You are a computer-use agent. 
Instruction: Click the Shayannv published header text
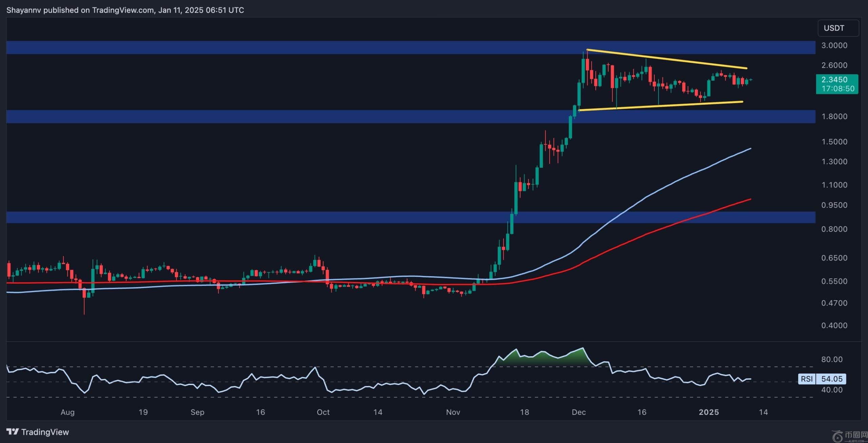(125, 10)
